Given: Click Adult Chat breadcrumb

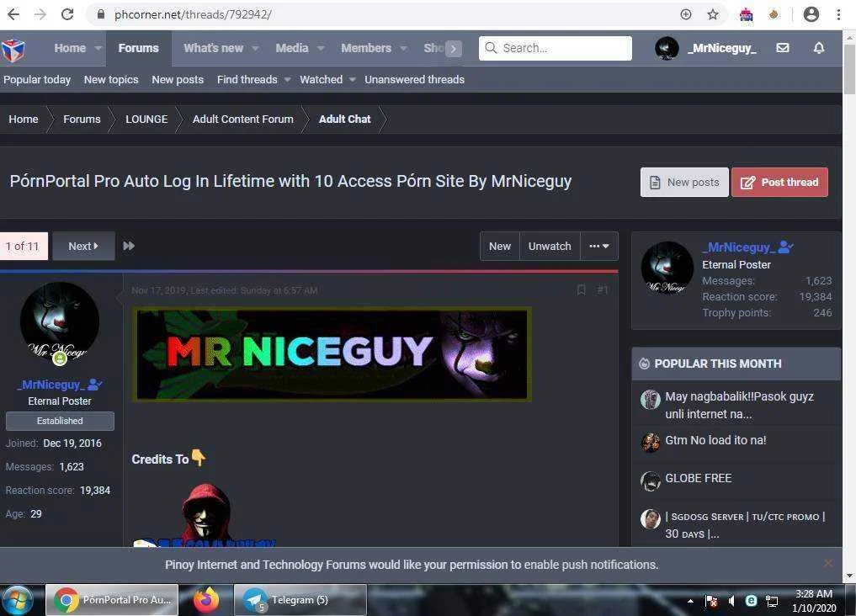Looking at the screenshot, I should pyautogui.click(x=344, y=119).
